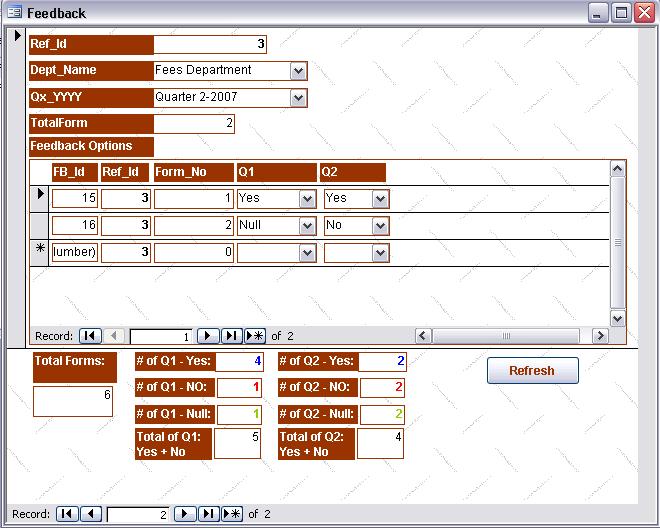This screenshot has width=660, height=529.
Task: Click the Ref_Id field showing 3
Action: point(210,44)
